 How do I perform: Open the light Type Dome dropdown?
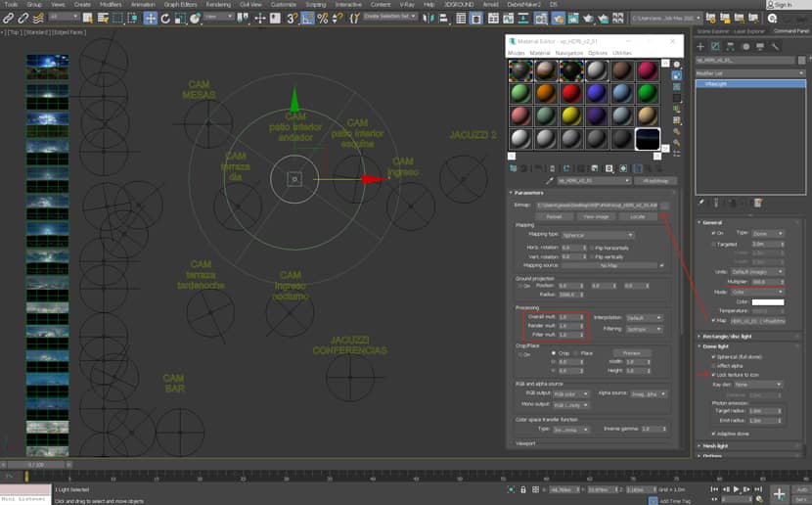tap(767, 234)
